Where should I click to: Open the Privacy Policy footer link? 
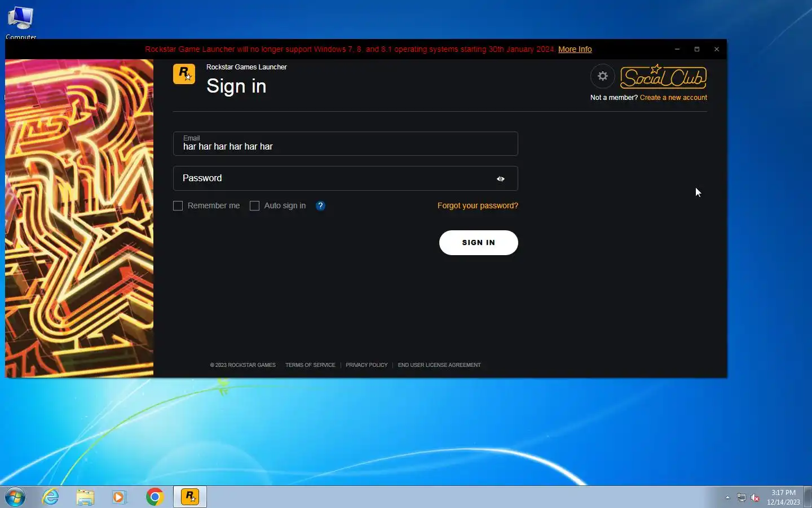click(x=367, y=365)
